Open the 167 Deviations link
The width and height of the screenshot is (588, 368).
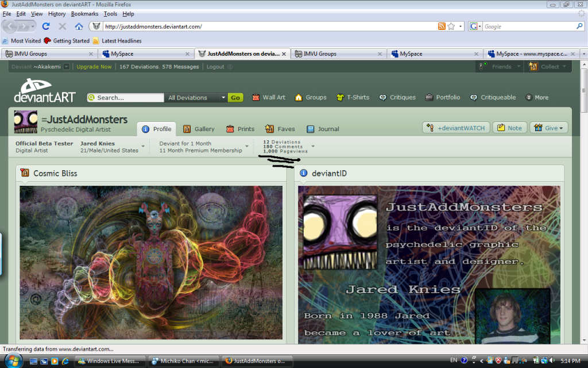tap(139, 67)
